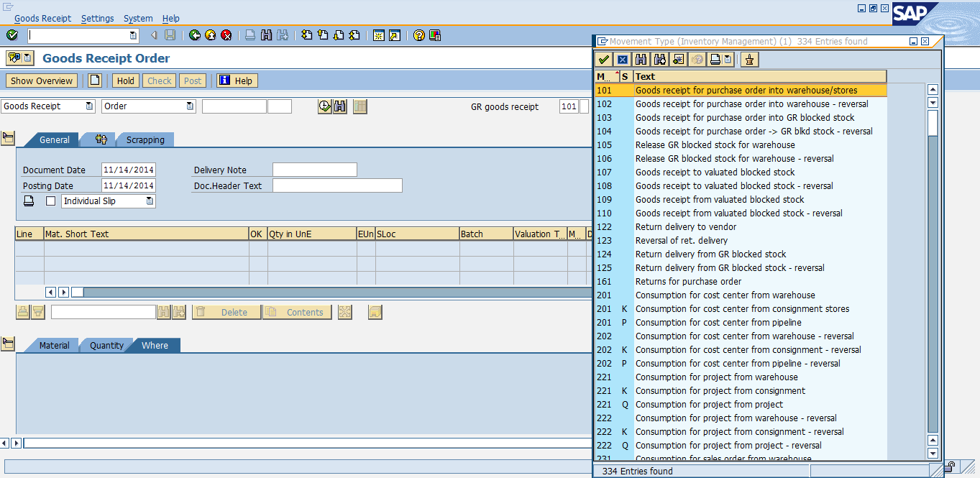Open the command field history dropdown

(133, 35)
